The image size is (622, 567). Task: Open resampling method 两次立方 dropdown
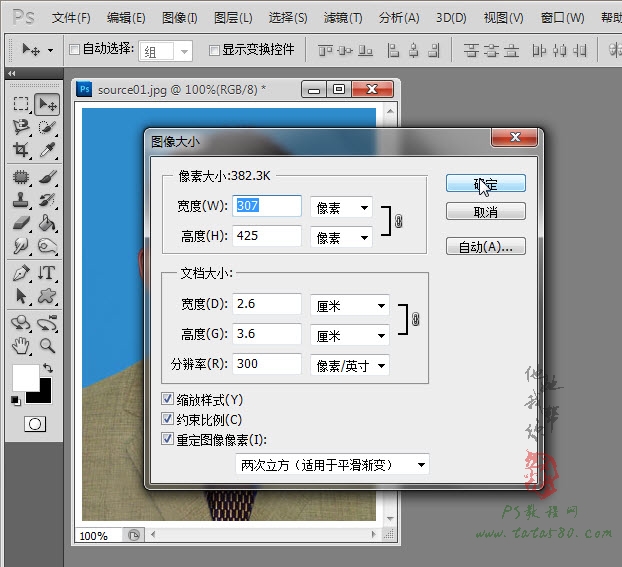[332, 464]
